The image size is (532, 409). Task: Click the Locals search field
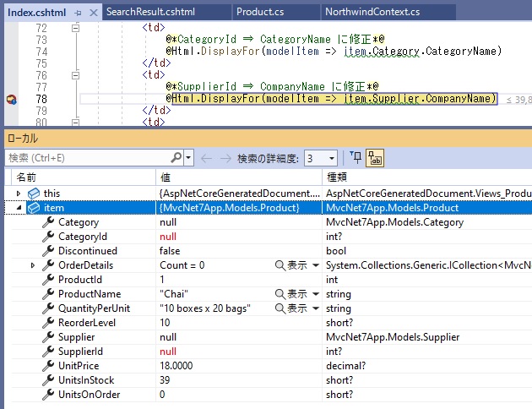[88, 158]
